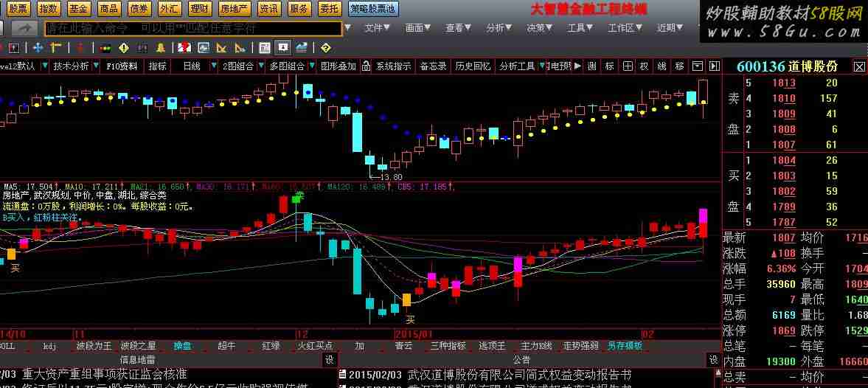The width and height of the screenshot is (868, 388).
Task: Click the first yellow triangle ruler icon
Action: pos(221,48)
